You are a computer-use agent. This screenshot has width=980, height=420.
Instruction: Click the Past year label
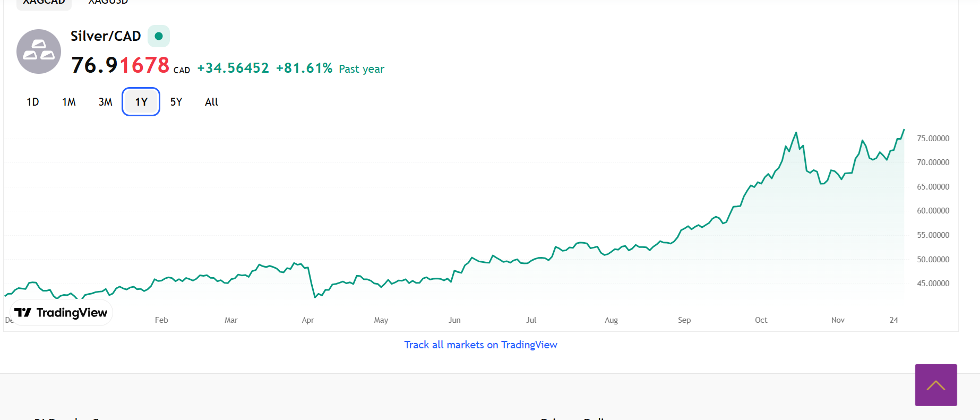[x=362, y=69]
